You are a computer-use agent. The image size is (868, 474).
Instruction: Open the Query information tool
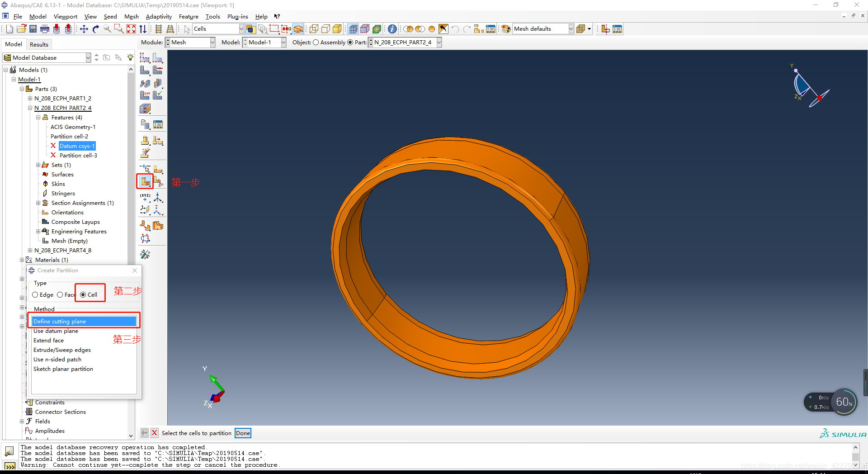(392, 29)
